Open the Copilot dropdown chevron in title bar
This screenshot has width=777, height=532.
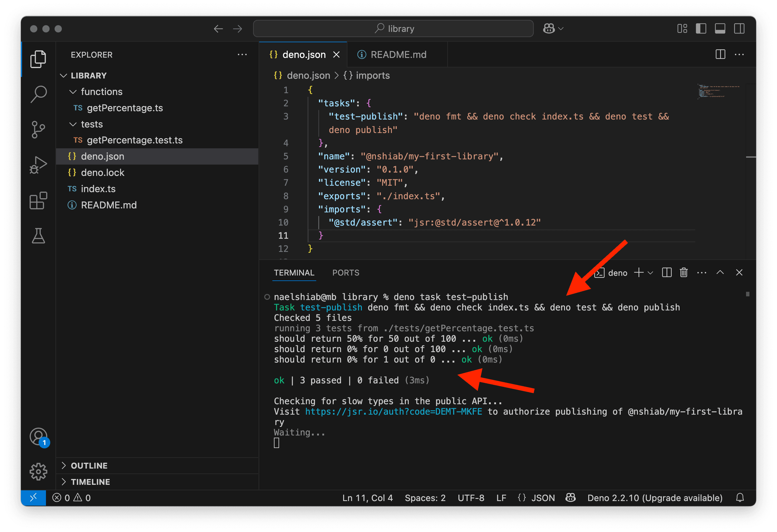[561, 29]
